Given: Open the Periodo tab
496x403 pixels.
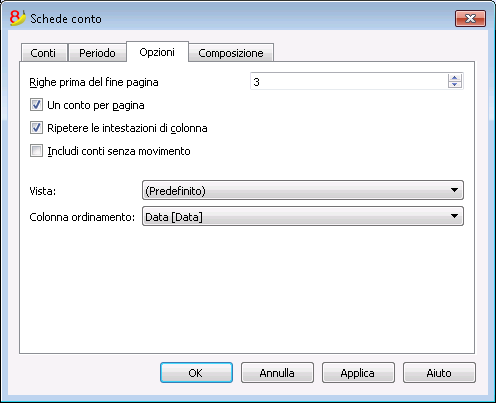Looking at the screenshot, I should coord(97,53).
